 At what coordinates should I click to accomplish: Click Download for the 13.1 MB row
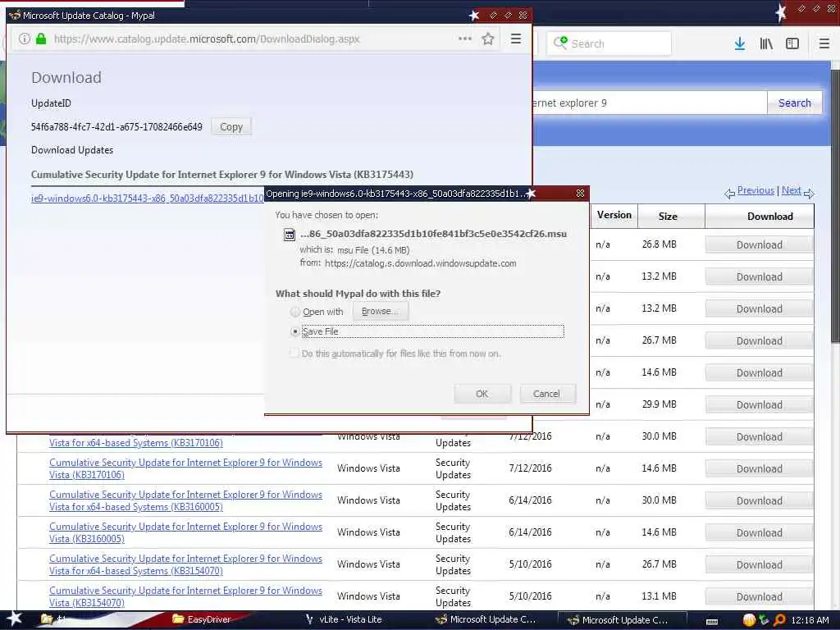tap(759, 597)
